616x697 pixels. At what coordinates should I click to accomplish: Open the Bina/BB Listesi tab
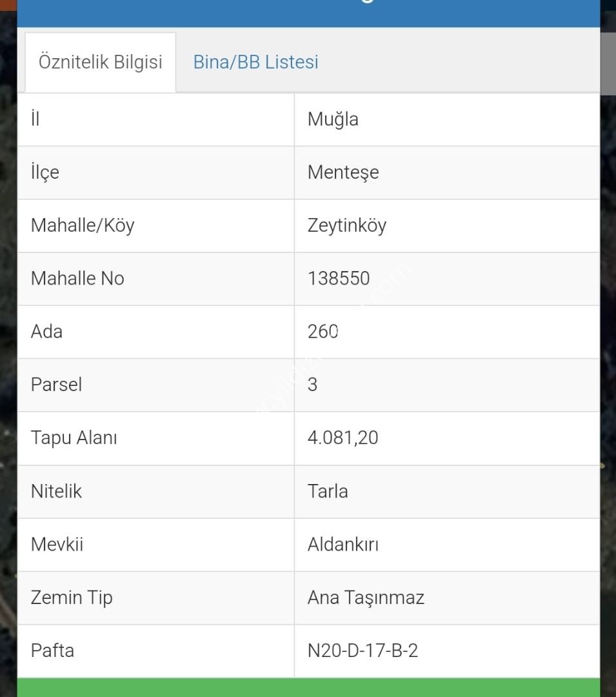pos(256,62)
